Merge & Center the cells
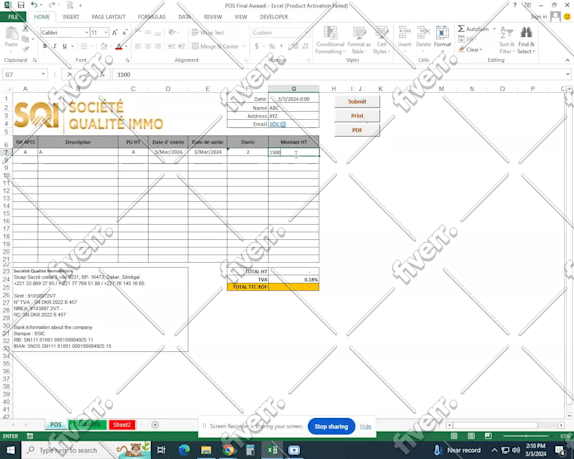This screenshot has height=459, width=574. click(x=215, y=46)
